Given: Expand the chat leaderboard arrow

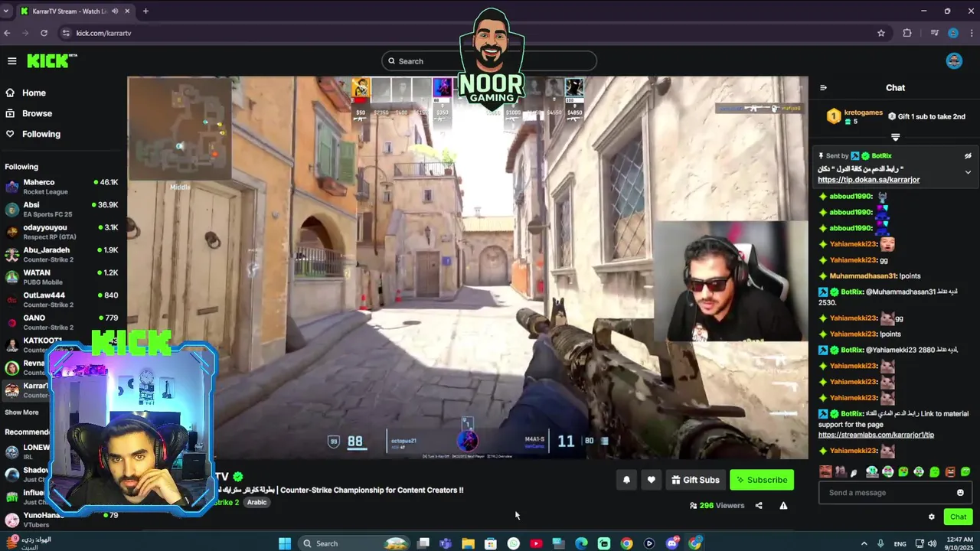Looking at the screenshot, I should pos(895,138).
